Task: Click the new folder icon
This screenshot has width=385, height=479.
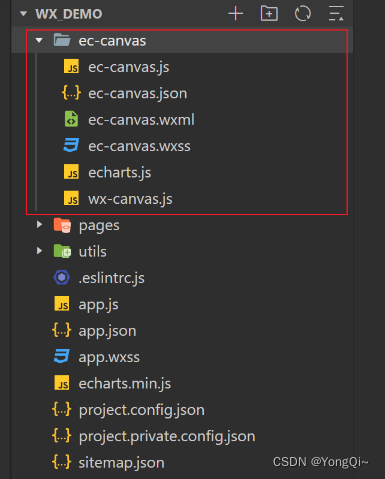Action: tap(269, 14)
